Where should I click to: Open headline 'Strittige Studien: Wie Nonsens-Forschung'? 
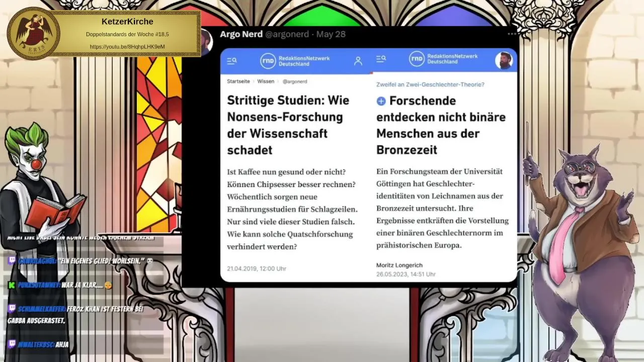coord(288,125)
